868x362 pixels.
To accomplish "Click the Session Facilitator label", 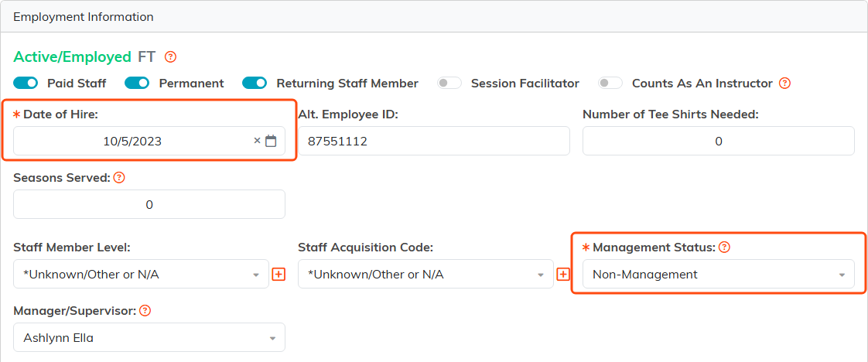I will tap(525, 83).
